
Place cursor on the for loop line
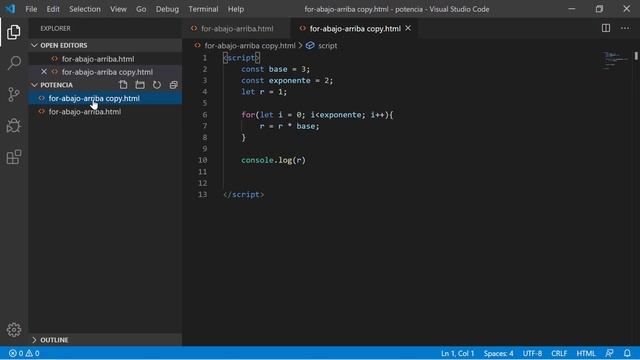click(x=317, y=115)
